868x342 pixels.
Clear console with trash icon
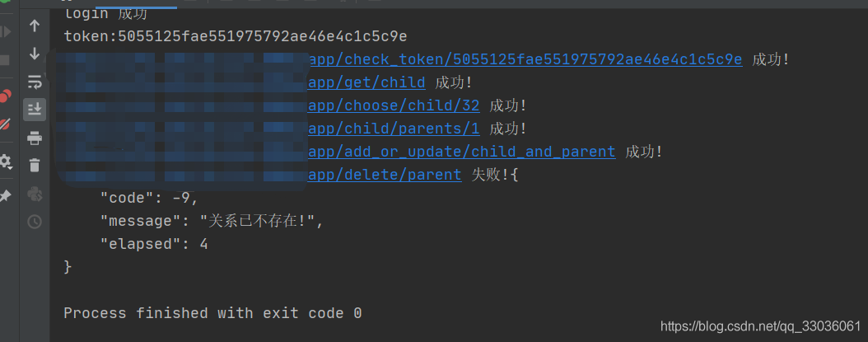pos(35,165)
